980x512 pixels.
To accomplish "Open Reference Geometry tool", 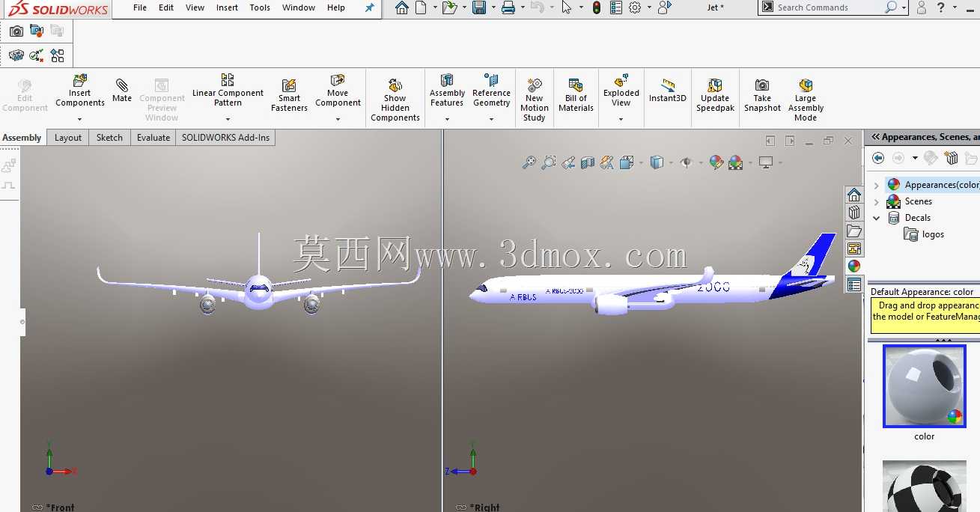I will 491,91.
